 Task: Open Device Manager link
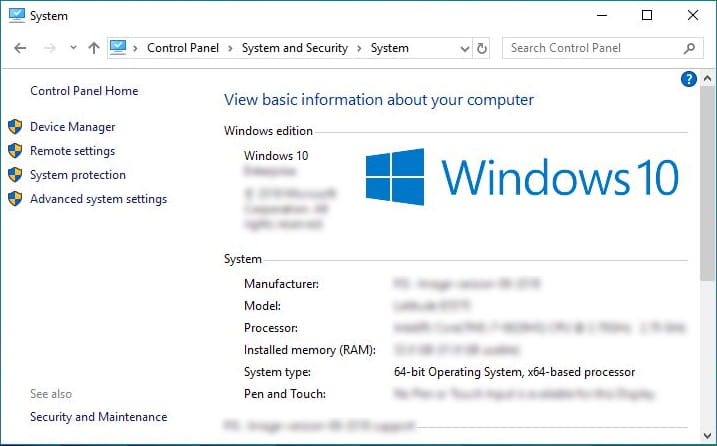tap(73, 127)
